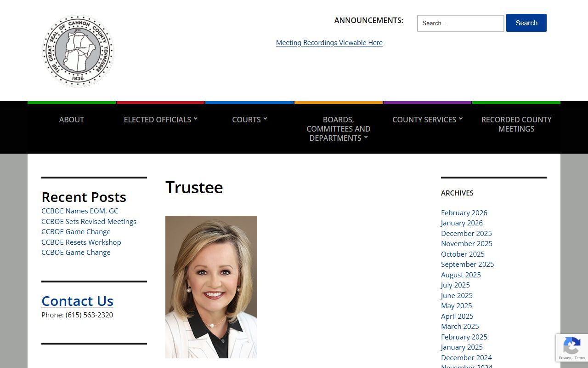Click the Archives heading
The height and width of the screenshot is (368, 588).
[457, 193]
